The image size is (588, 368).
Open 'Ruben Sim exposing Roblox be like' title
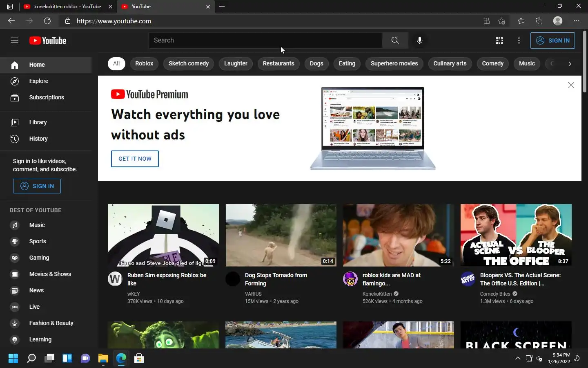(x=167, y=279)
